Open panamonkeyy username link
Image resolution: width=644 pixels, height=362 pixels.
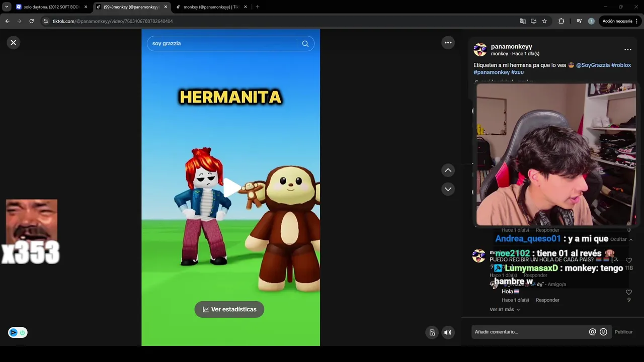click(511, 46)
